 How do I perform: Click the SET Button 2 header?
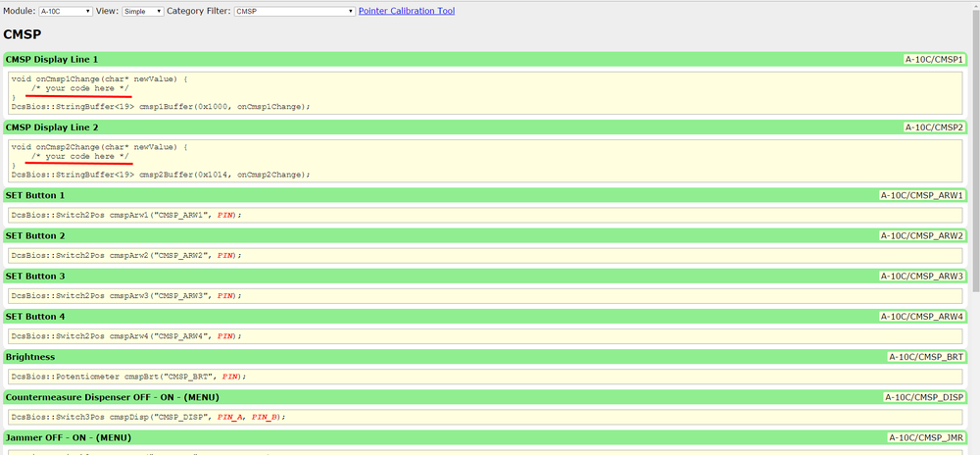[x=485, y=235]
